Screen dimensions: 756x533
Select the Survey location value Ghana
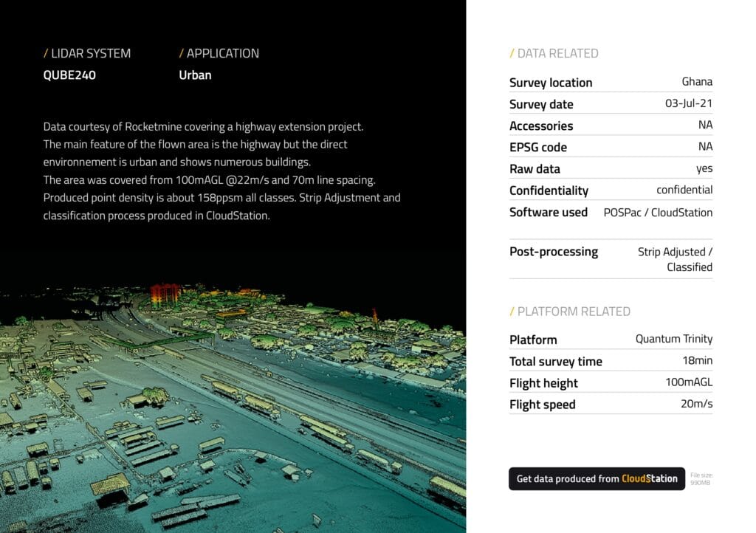(x=697, y=82)
